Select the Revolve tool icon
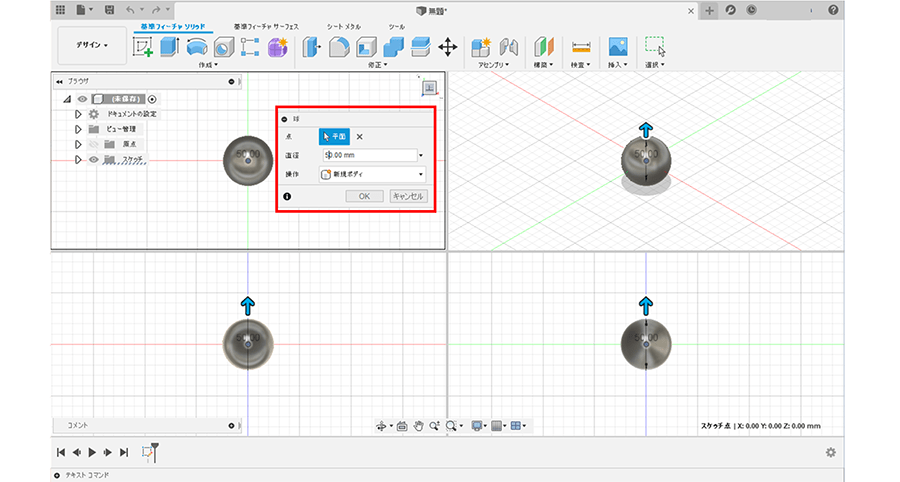900x482 pixels. (196, 46)
